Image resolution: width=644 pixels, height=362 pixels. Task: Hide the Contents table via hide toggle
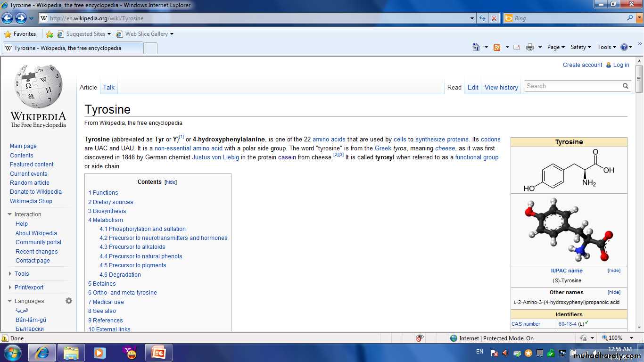coord(171,182)
